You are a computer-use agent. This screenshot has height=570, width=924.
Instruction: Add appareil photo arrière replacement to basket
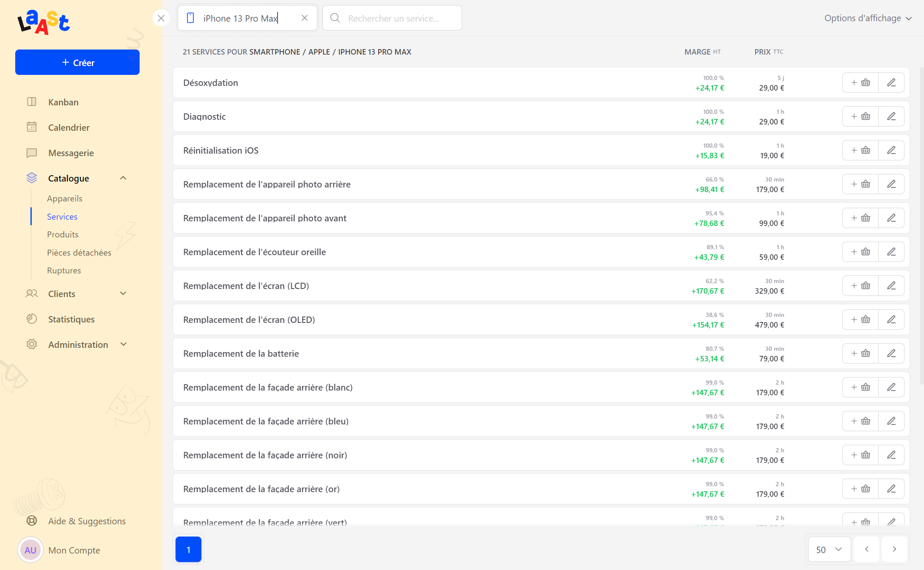tap(861, 184)
